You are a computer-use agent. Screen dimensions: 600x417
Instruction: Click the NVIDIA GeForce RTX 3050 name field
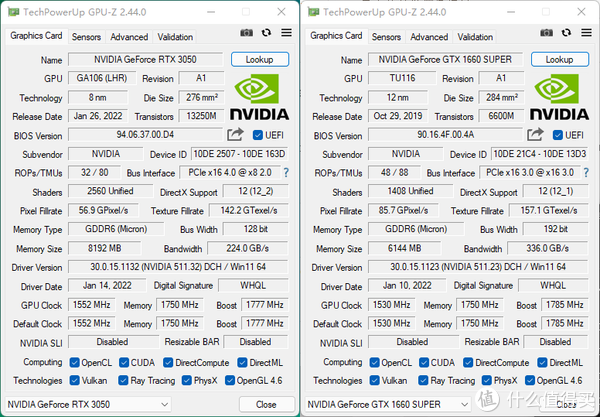coord(145,59)
